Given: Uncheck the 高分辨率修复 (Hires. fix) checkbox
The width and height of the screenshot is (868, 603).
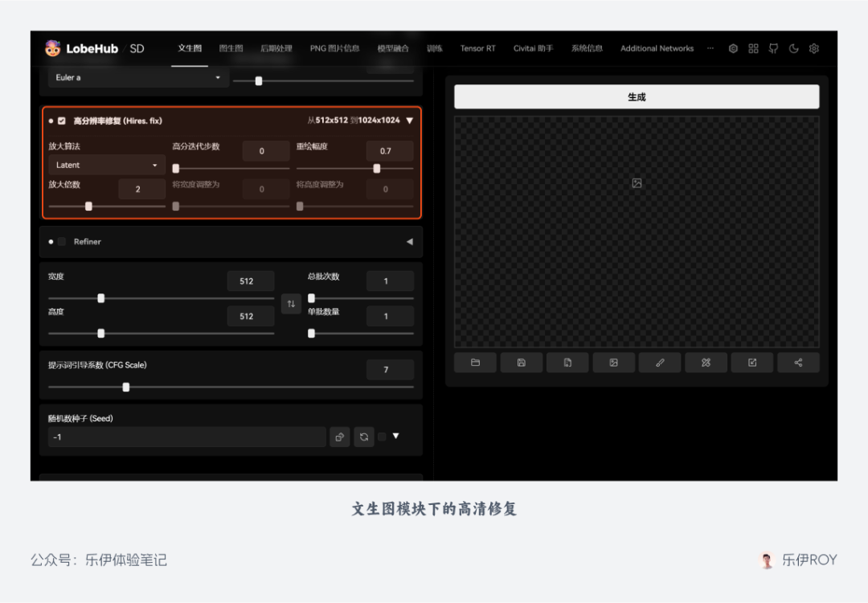Looking at the screenshot, I should click(x=62, y=121).
